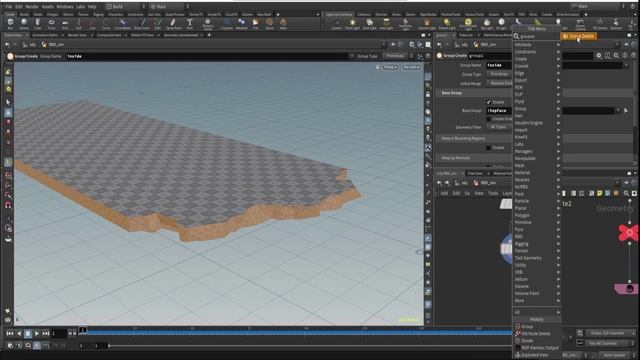The height and width of the screenshot is (360, 640).
Task: Click the red X node in network editor
Action: [x=628, y=233]
